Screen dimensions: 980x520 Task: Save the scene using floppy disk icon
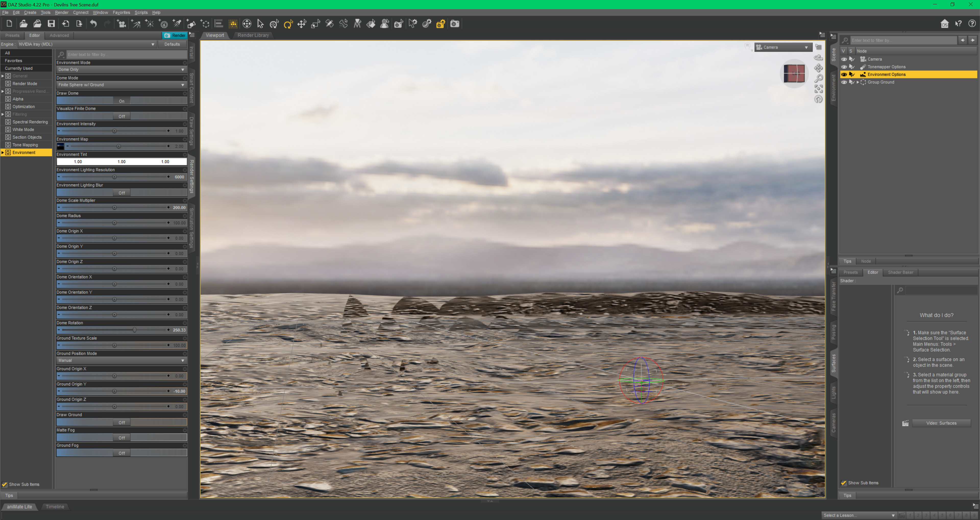click(51, 24)
